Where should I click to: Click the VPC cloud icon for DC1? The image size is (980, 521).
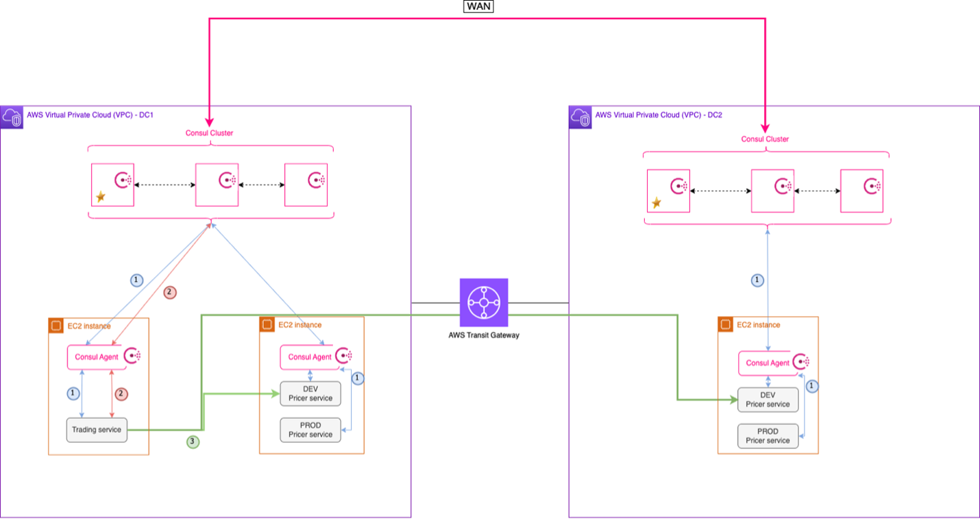(x=12, y=115)
